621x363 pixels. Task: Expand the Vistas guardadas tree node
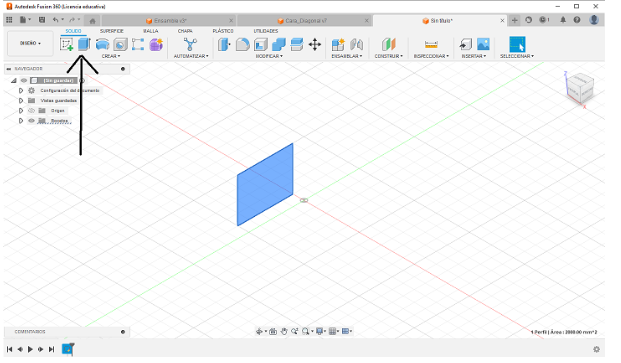click(x=21, y=101)
